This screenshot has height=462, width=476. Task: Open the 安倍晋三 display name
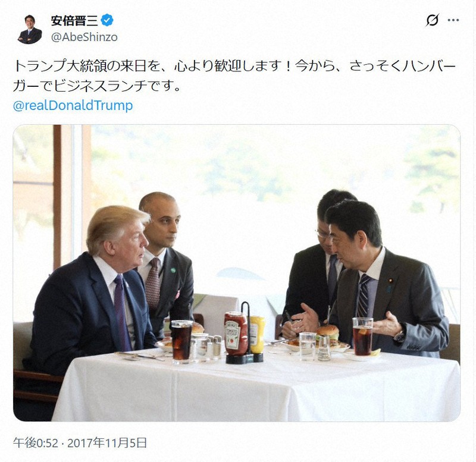pyautogui.click(x=74, y=21)
